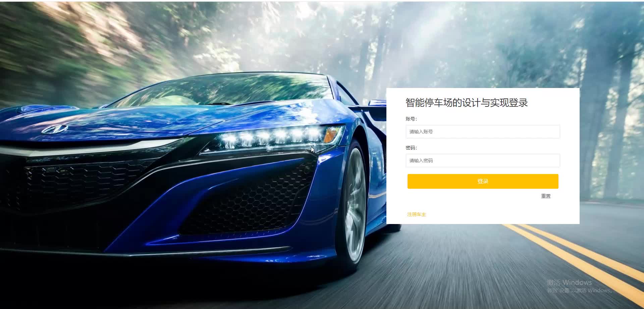
Task: Click the 密码: label text
Action: click(411, 148)
